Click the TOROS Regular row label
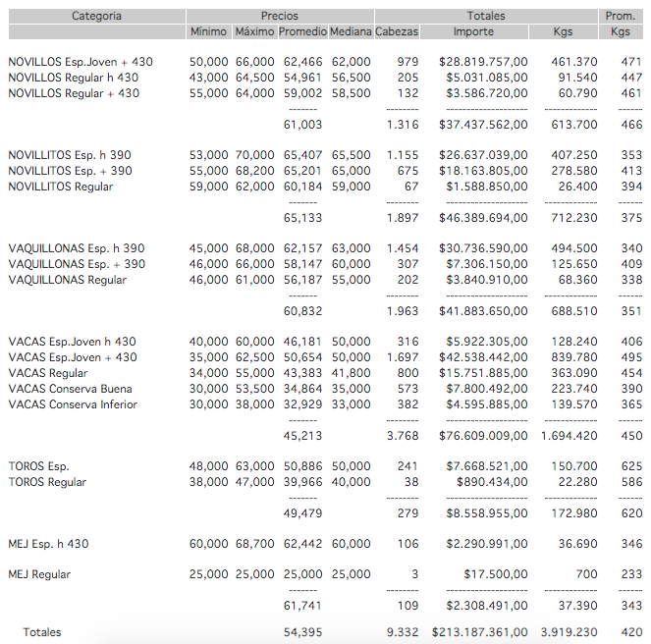This screenshot has width=651, height=644. coord(46,482)
